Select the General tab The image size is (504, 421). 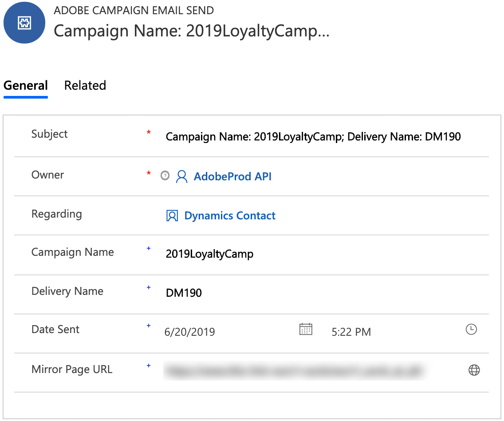(26, 85)
